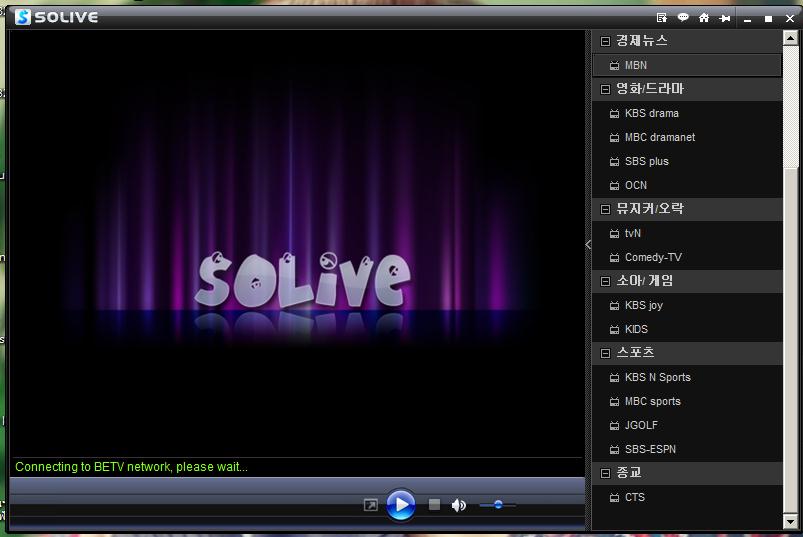Image resolution: width=803 pixels, height=537 pixels.
Task: Click the TV icon beside tvN
Action: tap(615, 234)
